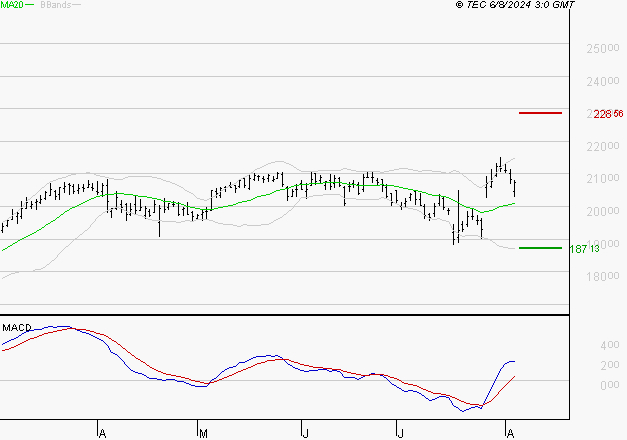The image size is (627, 440).
Task: Click the MA20 legend label
Action: (12, 5)
